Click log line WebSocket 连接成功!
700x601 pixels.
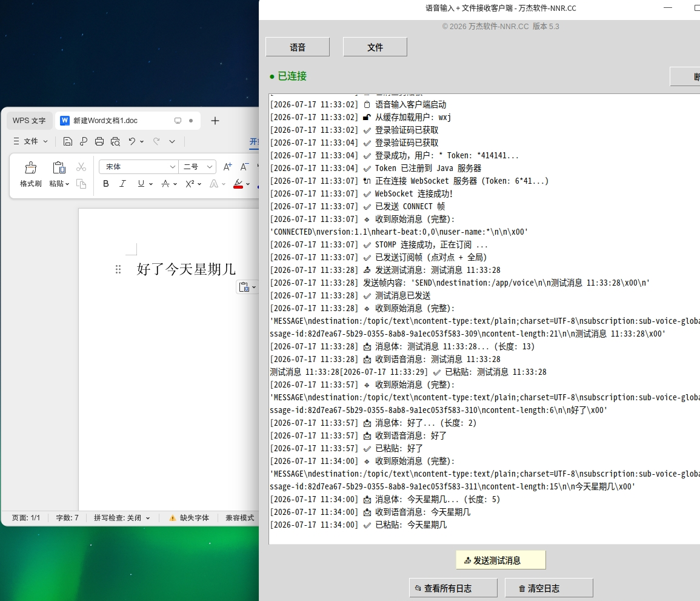[361, 194]
